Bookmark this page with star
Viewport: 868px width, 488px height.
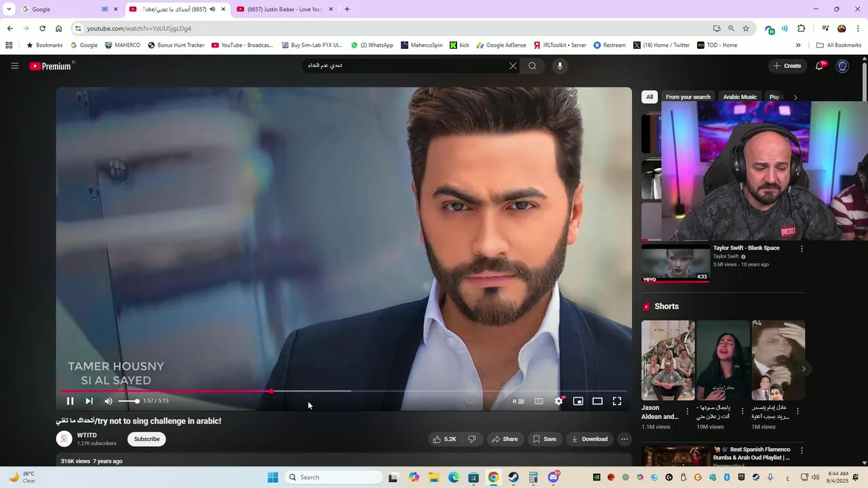[x=746, y=28]
